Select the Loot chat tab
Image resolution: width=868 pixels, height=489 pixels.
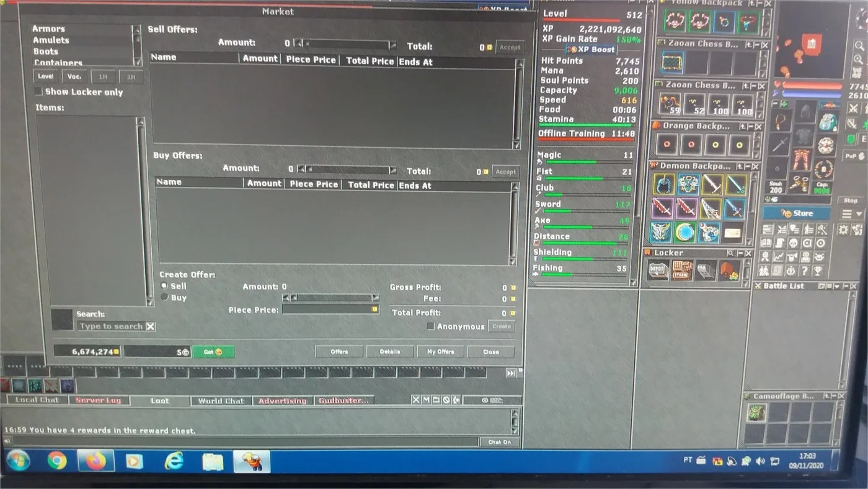pyautogui.click(x=159, y=400)
